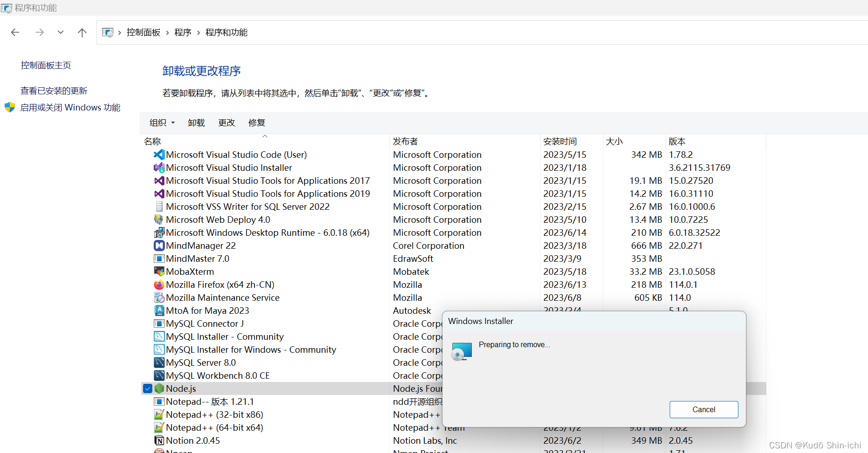
Task: Select Microsoft Web Deploy 4.0 entry
Action: [x=218, y=220]
